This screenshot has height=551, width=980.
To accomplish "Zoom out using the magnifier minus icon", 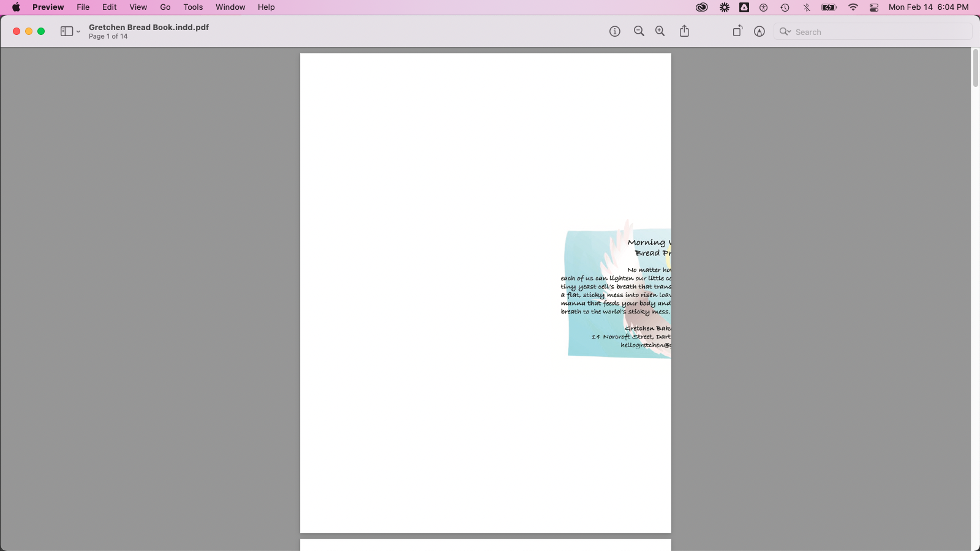I will (639, 31).
